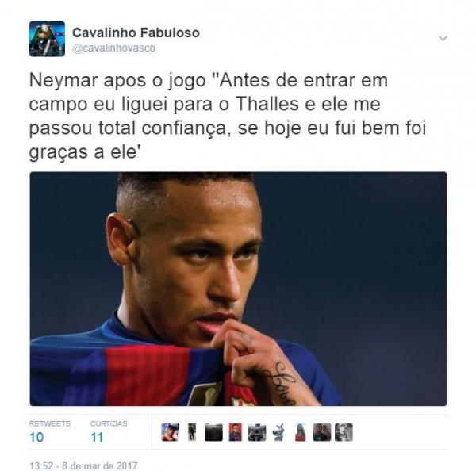The height and width of the screenshot is (471, 476).
Task: Click the RETWEETS label
Action: coord(50,423)
